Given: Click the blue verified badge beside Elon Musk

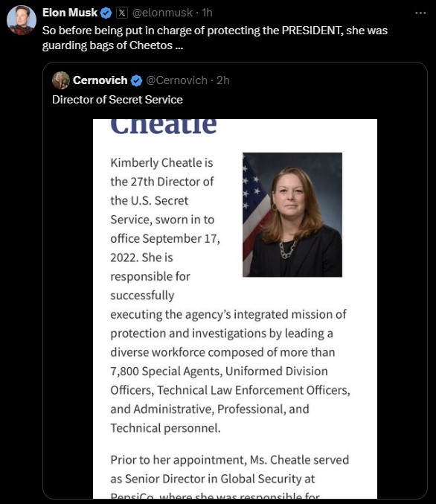Looking at the screenshot, I should [106, 13].
